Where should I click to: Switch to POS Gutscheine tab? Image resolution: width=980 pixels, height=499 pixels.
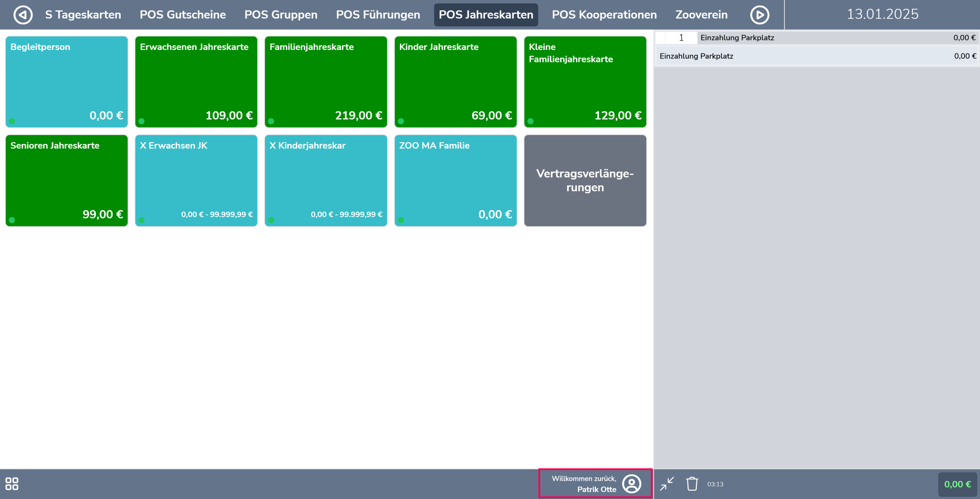coord(183,15)
